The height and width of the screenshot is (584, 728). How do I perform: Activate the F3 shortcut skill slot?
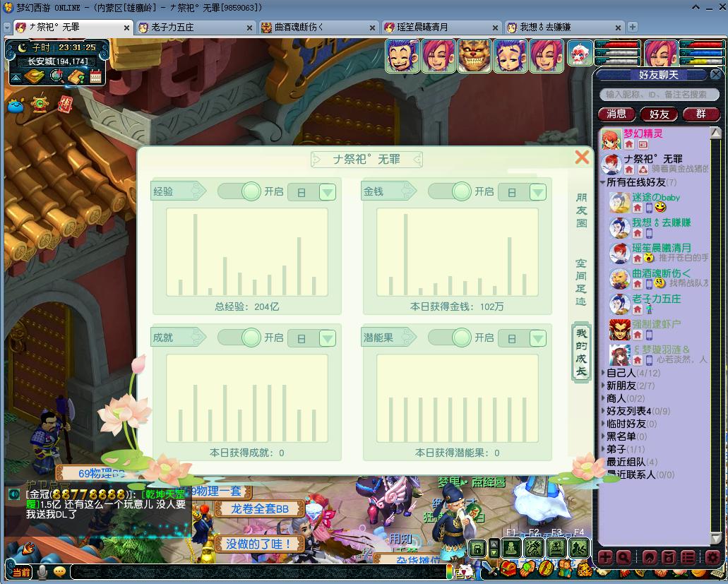point(556,549)
